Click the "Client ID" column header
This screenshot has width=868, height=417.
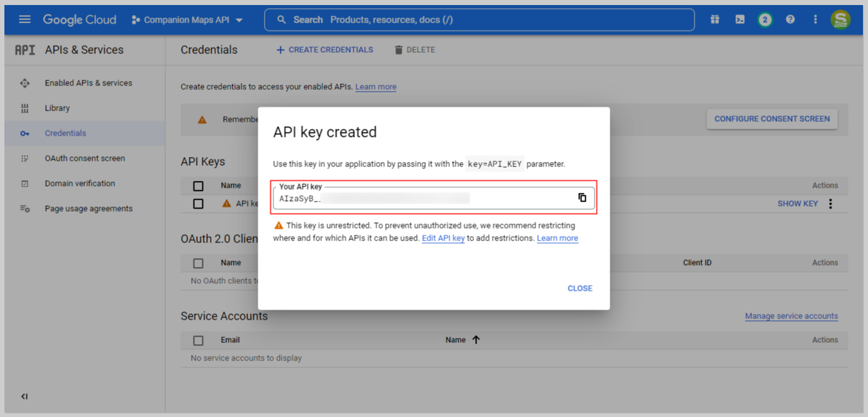697,263
